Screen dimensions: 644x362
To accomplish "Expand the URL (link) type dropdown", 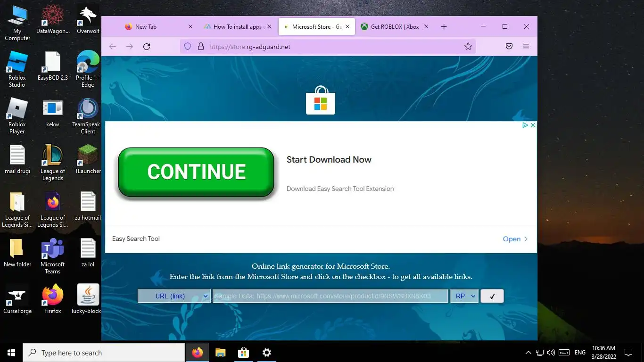I will [x=174, y=296].
